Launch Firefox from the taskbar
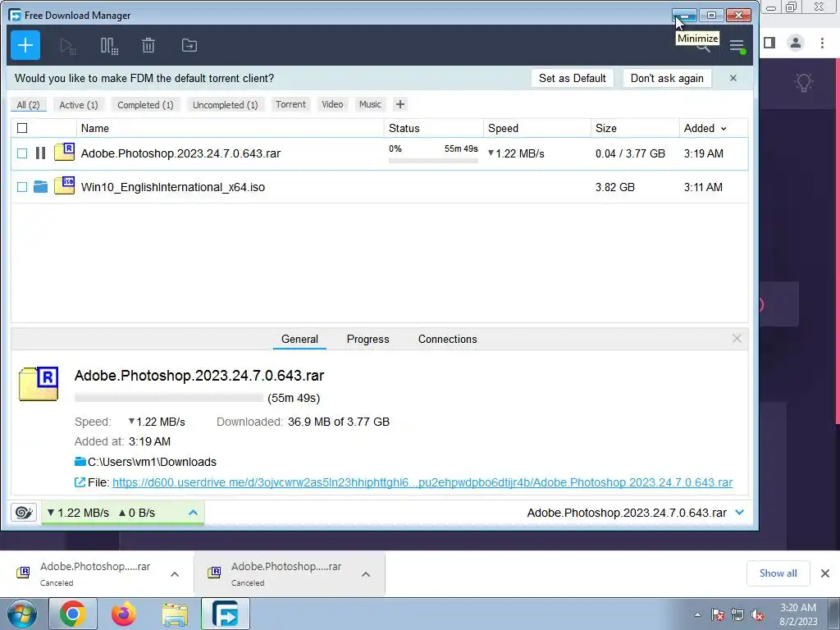This screenshot has height=630, width=840. point(124,614)
